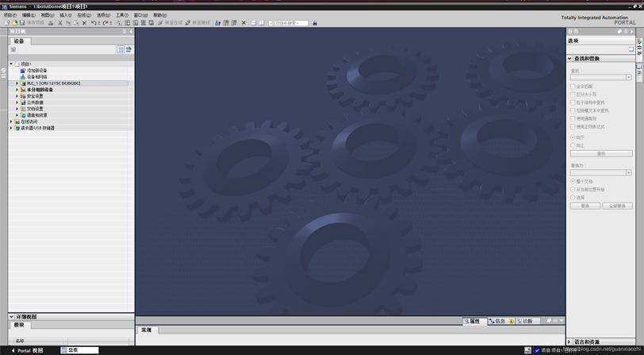This screenshot has width=644, height=355.
Task: Save the project using 保存项目
Action: (32, 23)
